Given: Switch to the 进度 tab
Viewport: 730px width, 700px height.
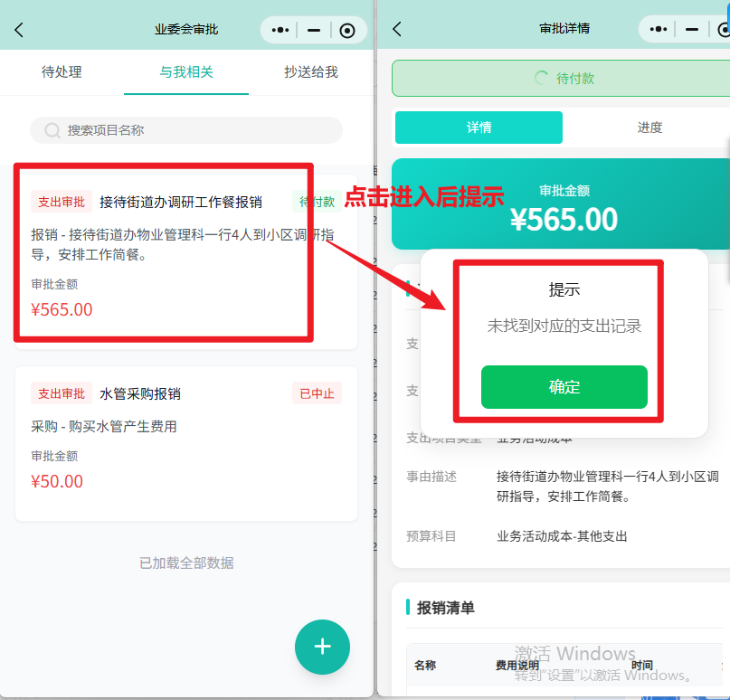Looking at the screenshot, I should [649, 128].
